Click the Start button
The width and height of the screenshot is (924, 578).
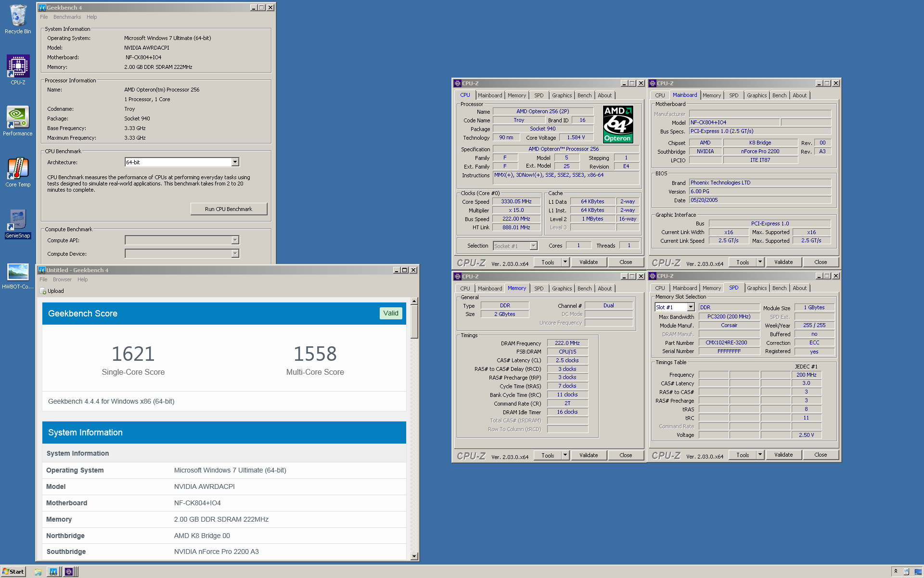click(x=13, y=572)
